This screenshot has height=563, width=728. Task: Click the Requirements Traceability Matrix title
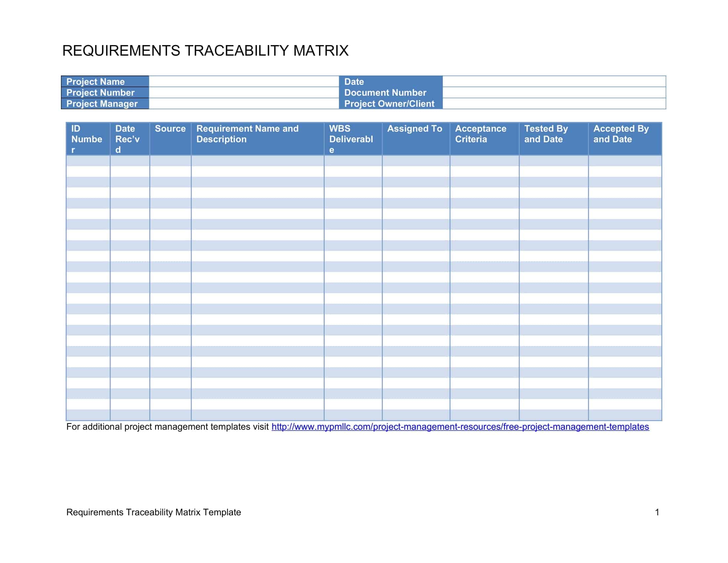(205, 51)
